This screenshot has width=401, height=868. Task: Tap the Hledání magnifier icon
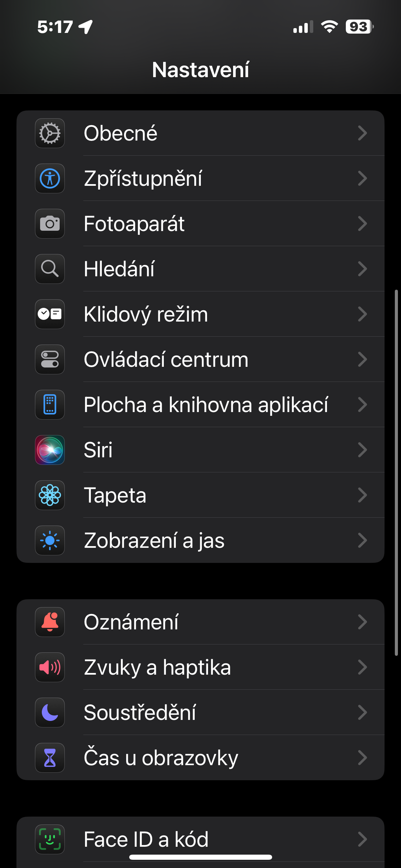click(50, 269)
